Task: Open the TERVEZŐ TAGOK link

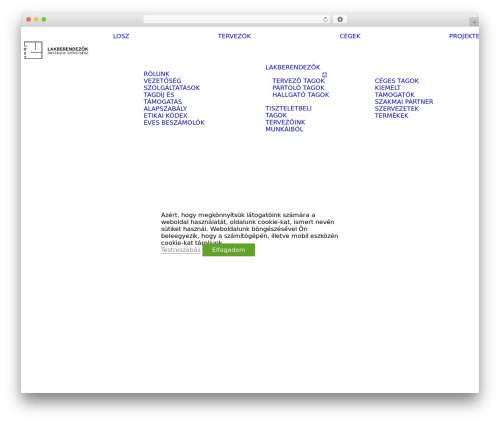Action: coord(298,81)
